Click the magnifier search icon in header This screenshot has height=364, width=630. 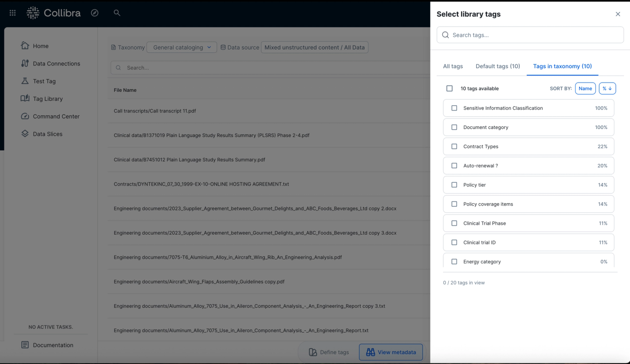click(117, 13)
